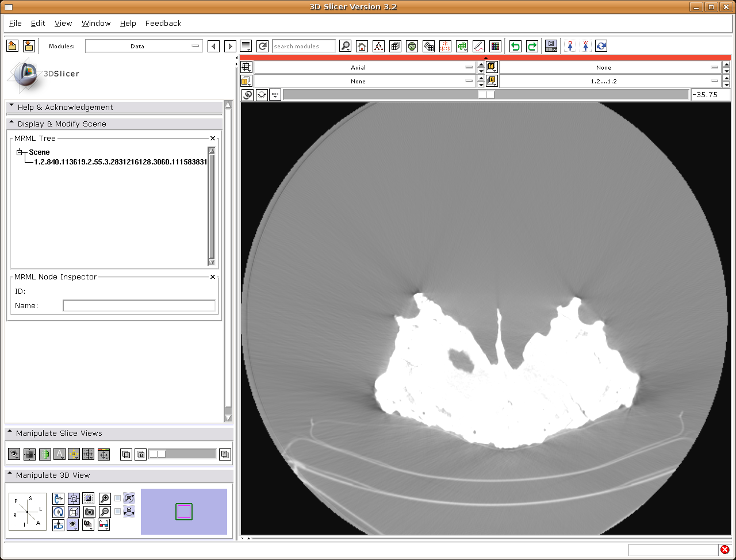This screenshot has height=560, width=736.
Task: Open the Modules dropdown showing Data
Action: point(144,46)
